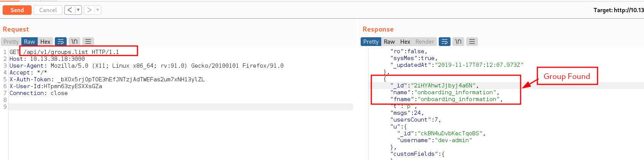The width and height of the screenshot is (644, 160).
Task: Click the "msgs":24 response line
Action: (407, 113)
